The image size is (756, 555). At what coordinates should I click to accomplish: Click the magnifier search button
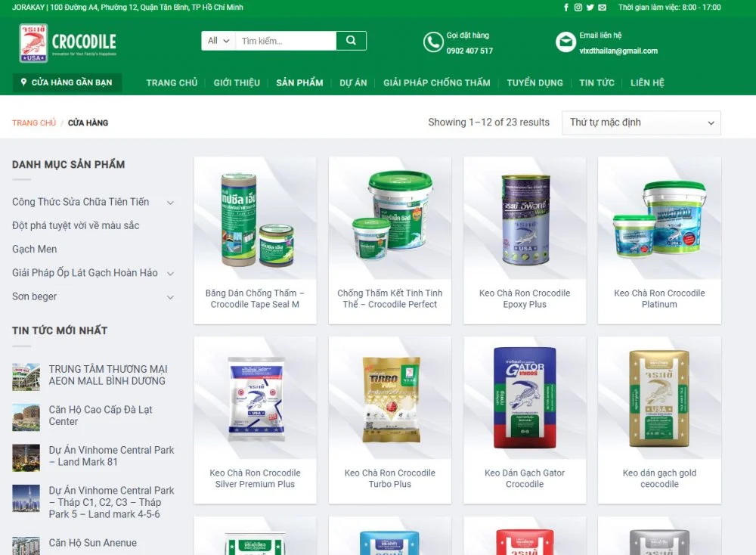tap(351, 41)
